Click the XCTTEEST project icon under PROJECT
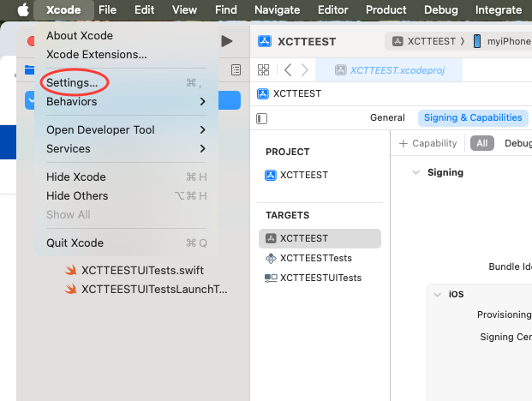Viewport: 532px width, 401px height. click(271, 175)
